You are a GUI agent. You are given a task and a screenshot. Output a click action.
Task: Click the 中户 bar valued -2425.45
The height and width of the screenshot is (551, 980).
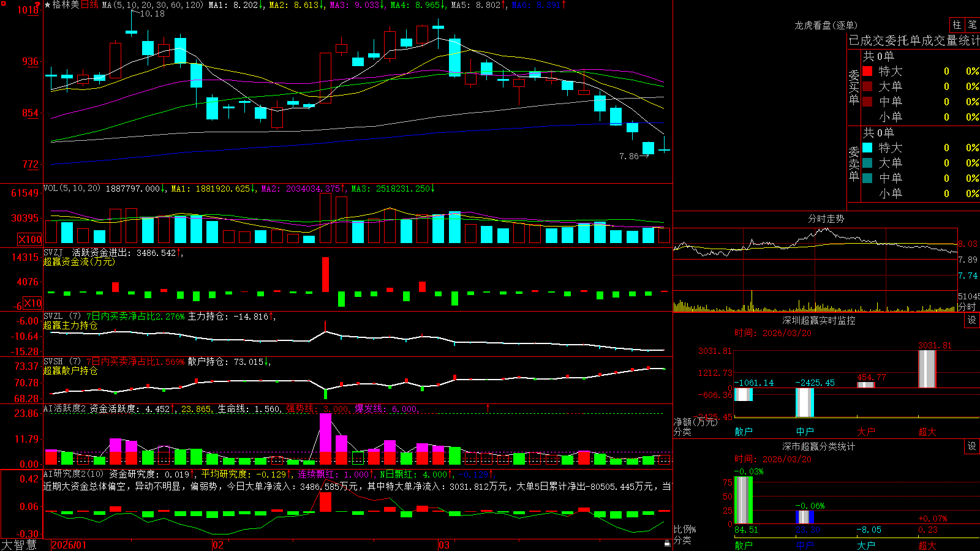point(805,402)
